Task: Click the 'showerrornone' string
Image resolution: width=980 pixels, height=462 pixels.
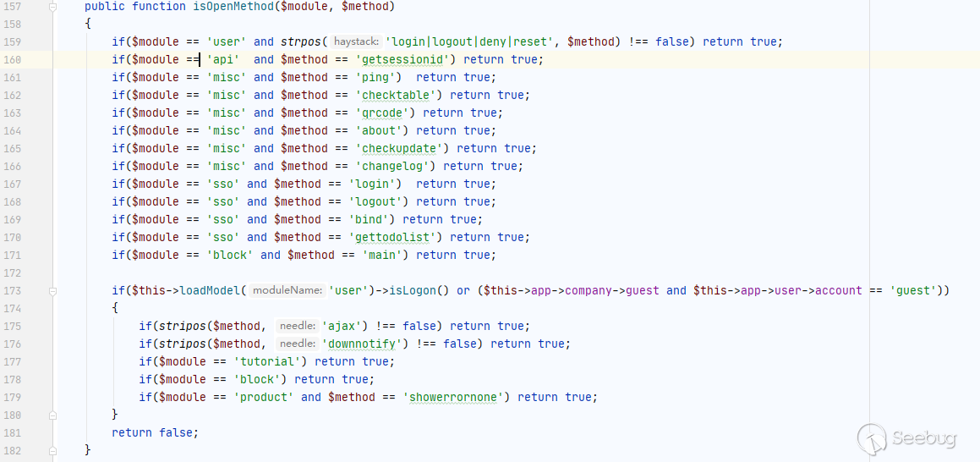Action: click(x=457, y=397)
